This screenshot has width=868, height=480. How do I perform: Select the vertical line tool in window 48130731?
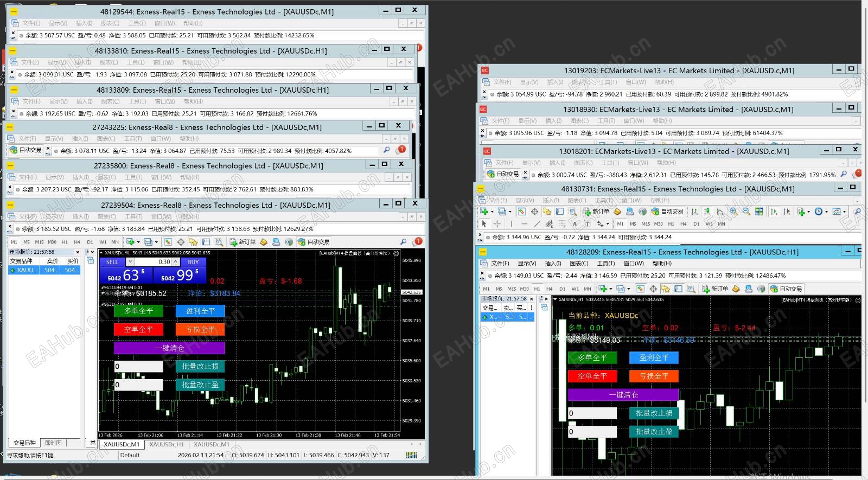coord(512,223)
